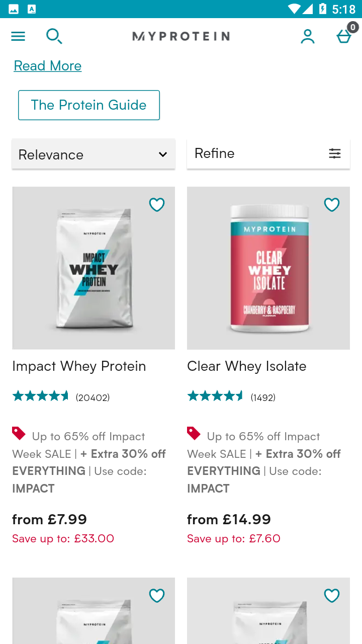Select the Impact Whey Protein title
The height and width of the screenshot is (644, 362).
coord(79,366)
